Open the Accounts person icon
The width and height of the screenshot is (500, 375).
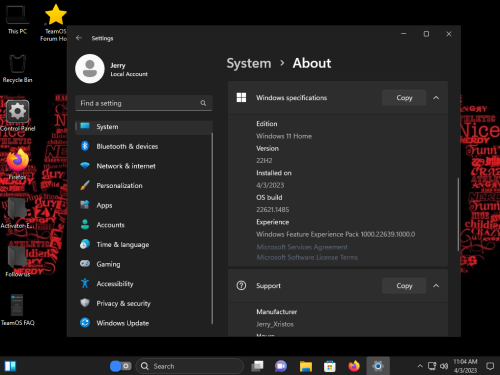(x=85, y=224)
